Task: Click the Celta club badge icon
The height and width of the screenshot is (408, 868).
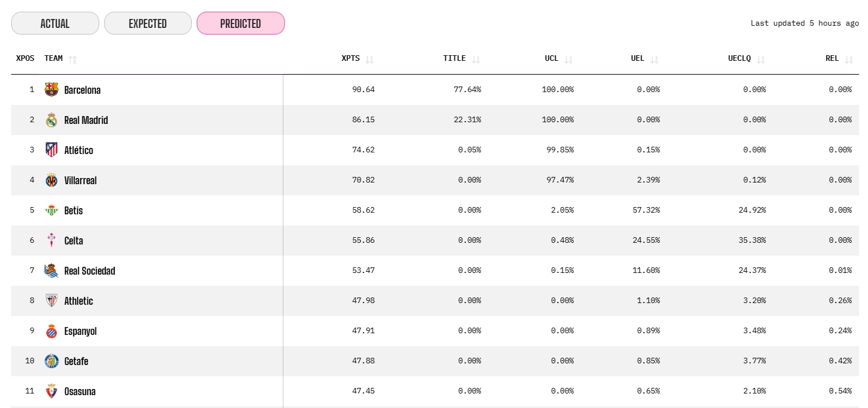Action: pos(51,240)
